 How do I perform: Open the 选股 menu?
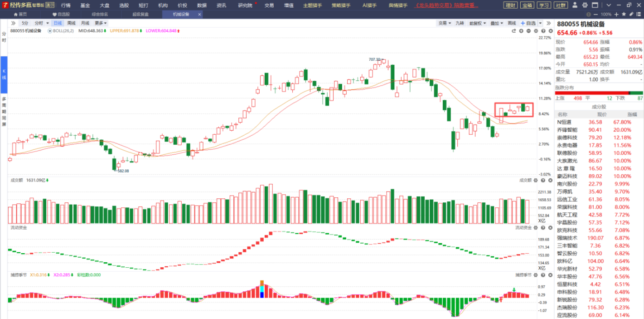pyautogui.click(x=124, y=5)
